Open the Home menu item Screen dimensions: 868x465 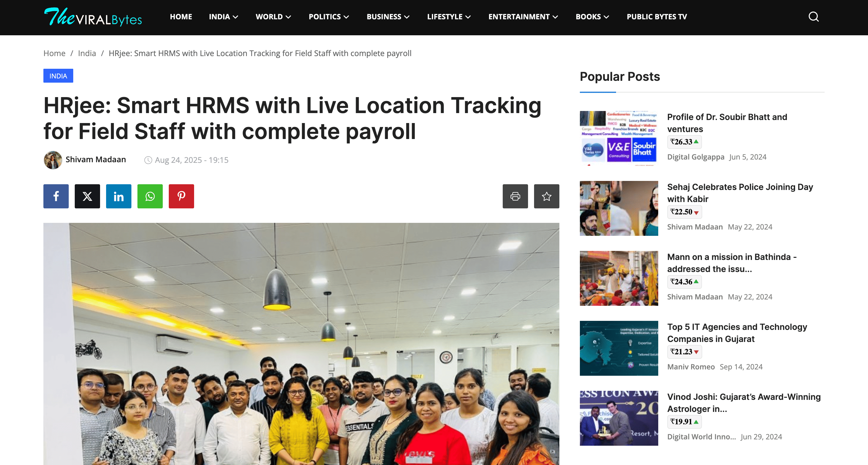tap(181, 17)
